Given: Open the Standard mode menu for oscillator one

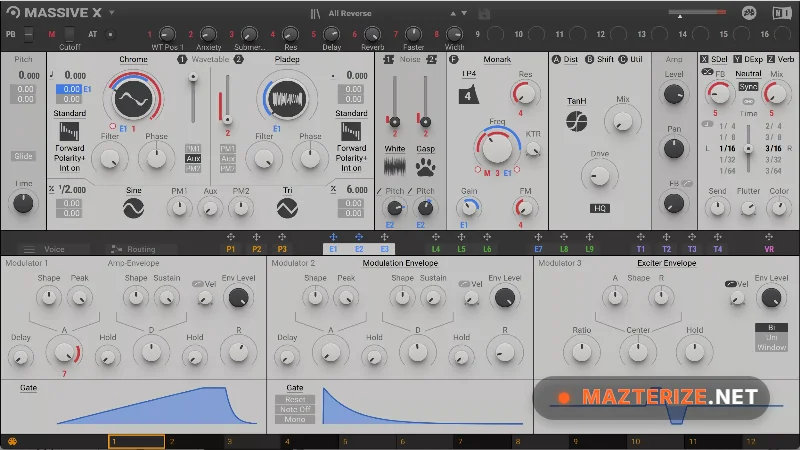Looking at the screenshot, I should pos(69,113).
